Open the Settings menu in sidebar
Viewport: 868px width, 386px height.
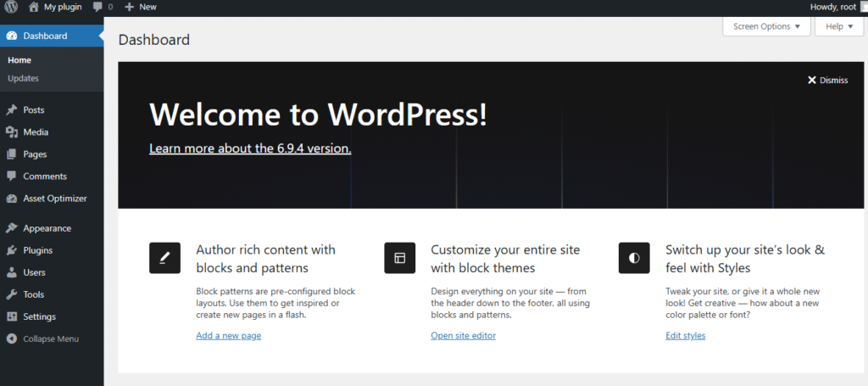click(x=39, y=316)
